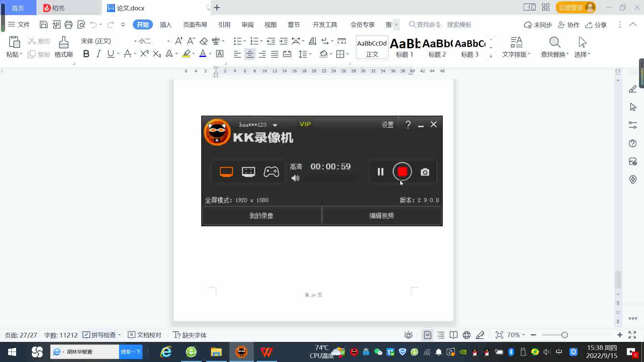Toggle spell check (拼写检查) in status bar
This screenshot has height=362, width=644.
[x=100, y=335]
